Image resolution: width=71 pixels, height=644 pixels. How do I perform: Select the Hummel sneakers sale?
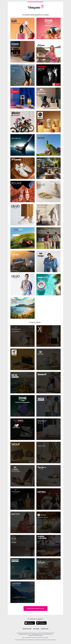[x=23, y=168]
